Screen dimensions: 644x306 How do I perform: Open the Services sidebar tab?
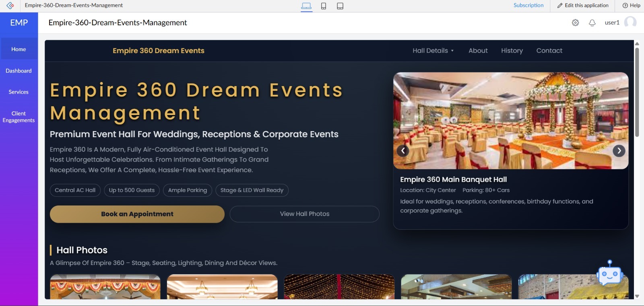point(19,92)
